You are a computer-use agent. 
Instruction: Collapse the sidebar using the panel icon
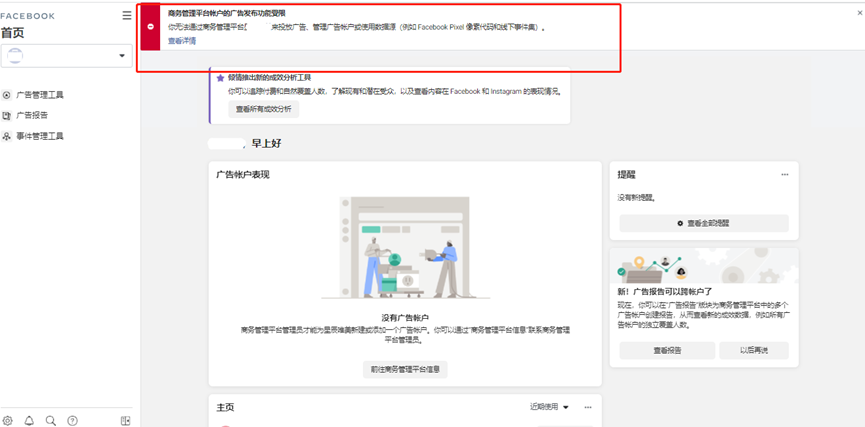coord(125,420)
